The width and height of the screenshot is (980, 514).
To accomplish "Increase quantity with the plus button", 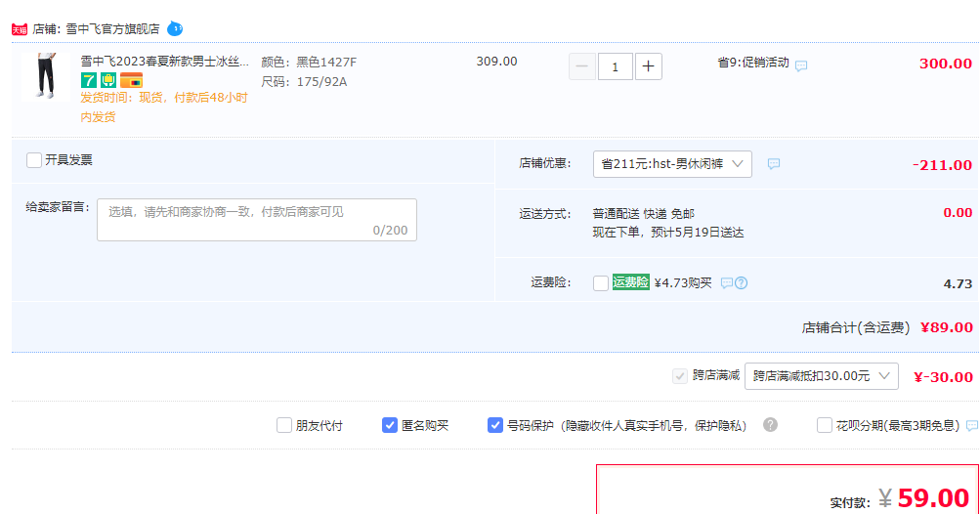I will click(x=648, y=66).
